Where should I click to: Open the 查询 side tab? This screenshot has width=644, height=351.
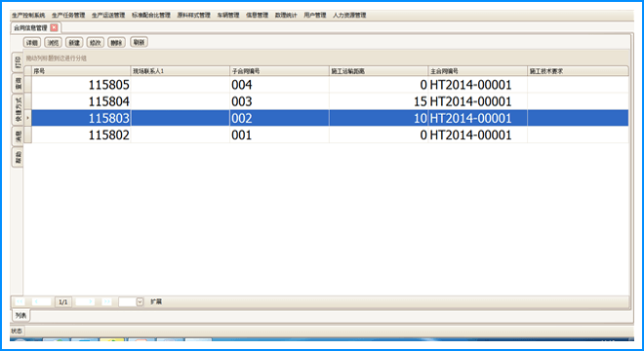tap(18, 84)
